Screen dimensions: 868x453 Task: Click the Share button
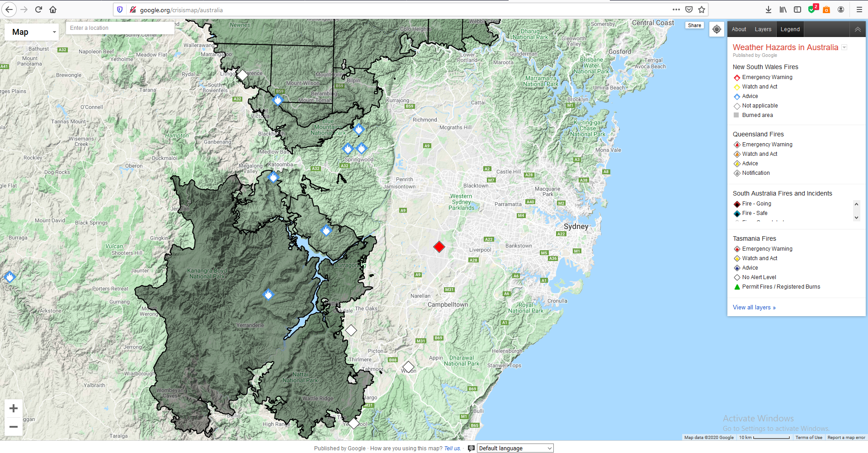pos(695,25)
